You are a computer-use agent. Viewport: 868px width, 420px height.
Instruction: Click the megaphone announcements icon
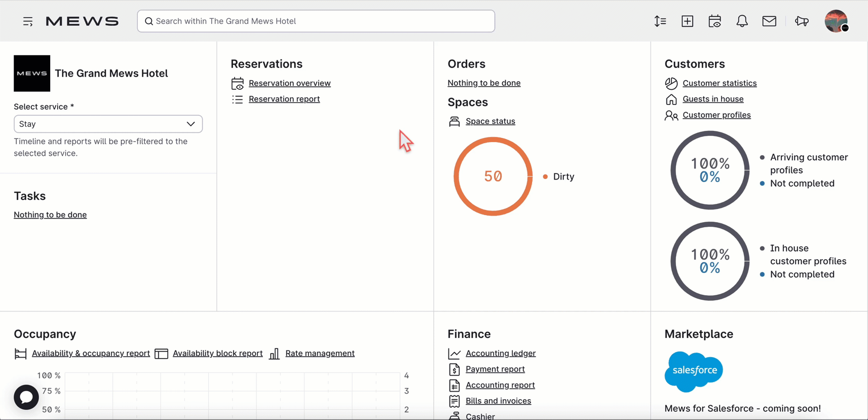tap(802, 21)
